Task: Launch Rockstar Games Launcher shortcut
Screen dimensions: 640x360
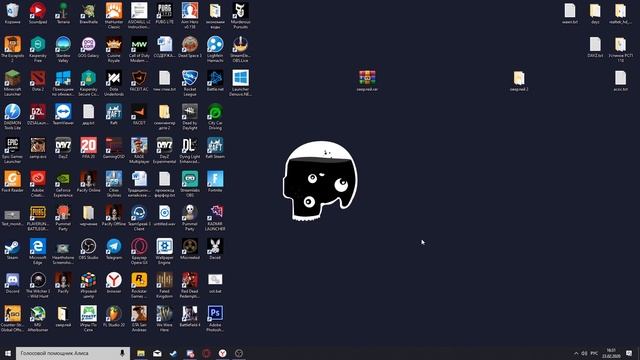Action: pyautogui.click(x=139, y=285)
